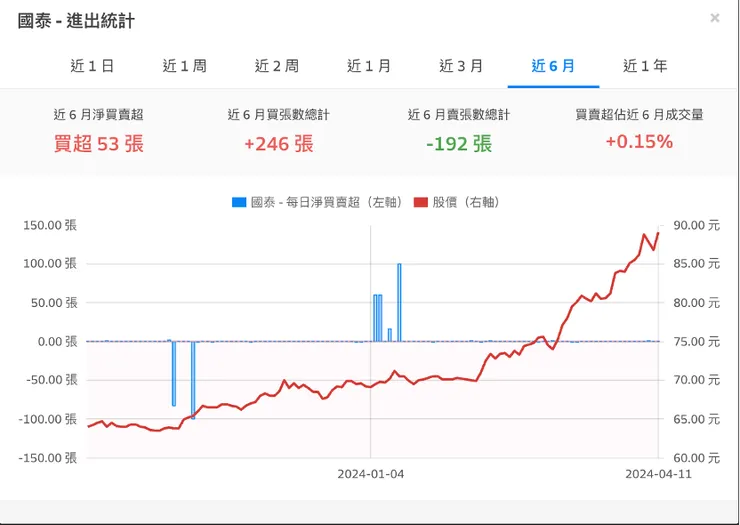
Task: Click the 2024-04-11 date axis label
Action: point(658,474)
